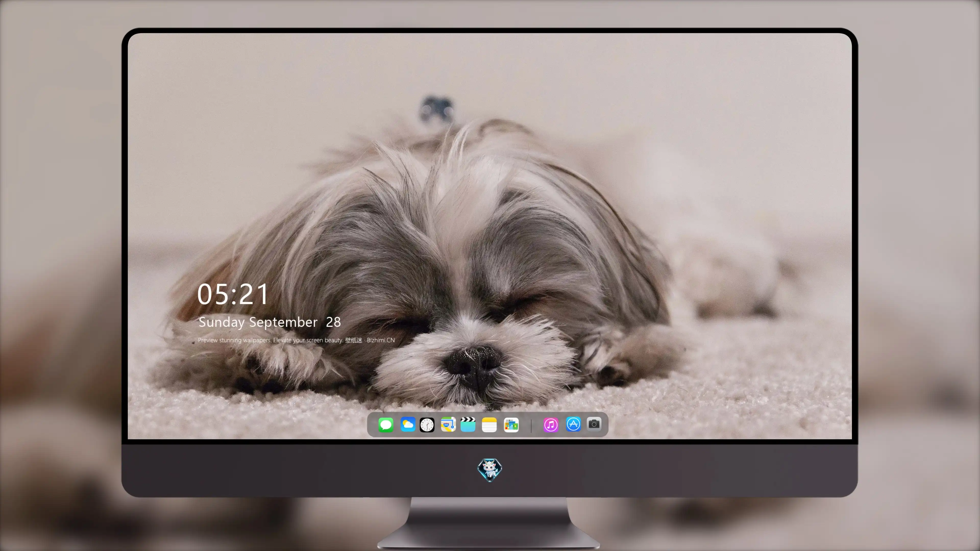
Task: Click the Bizhimi.CN wallpaper caption text
Action: click(296, 340)
